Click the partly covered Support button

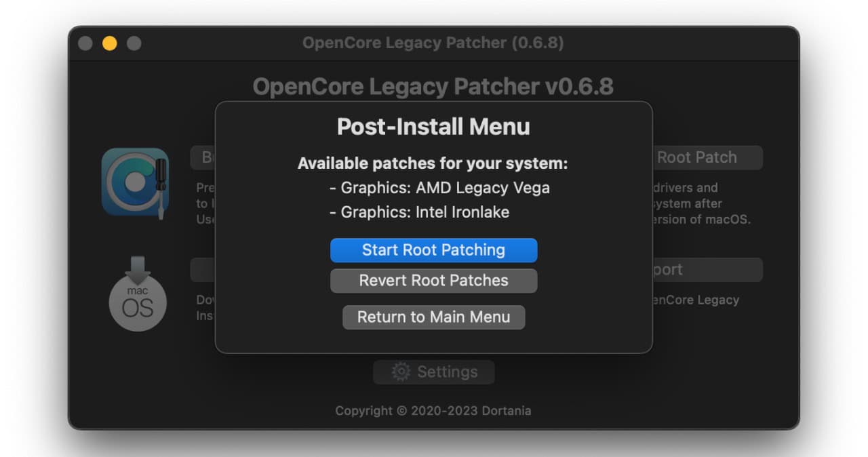pos(706,269)
